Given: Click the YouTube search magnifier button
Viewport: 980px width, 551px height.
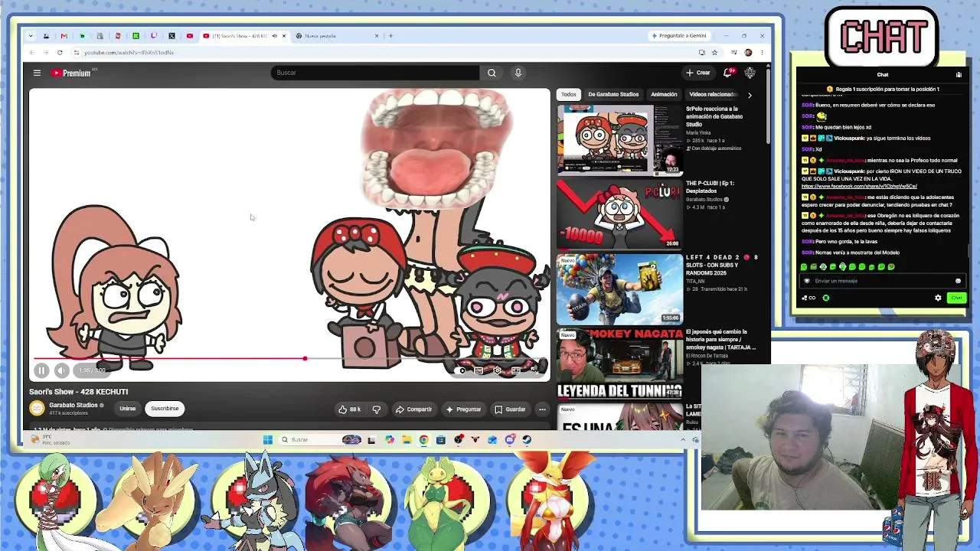Looking at the screenshot, I should [x=492, y=73].
